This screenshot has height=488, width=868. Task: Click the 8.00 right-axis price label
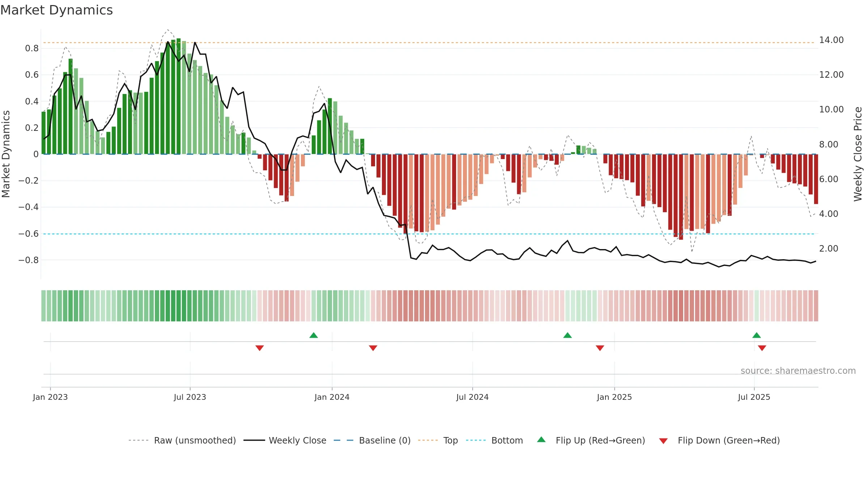829,144
